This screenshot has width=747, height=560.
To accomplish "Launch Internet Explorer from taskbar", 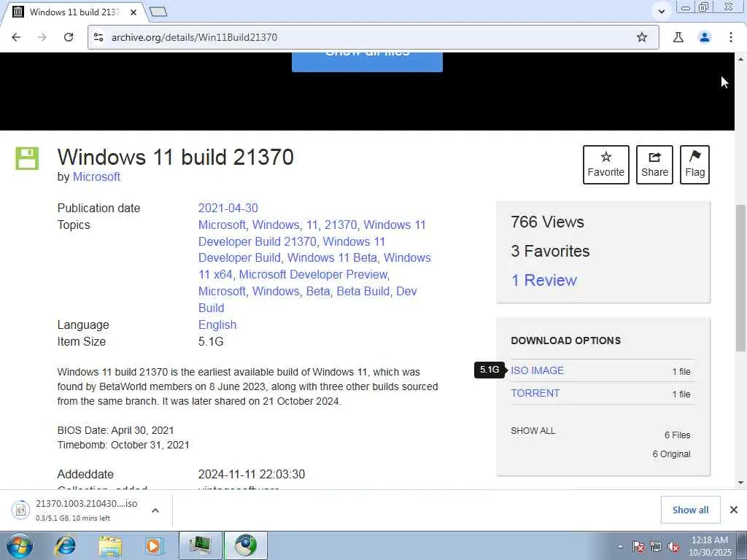I will point(65,545).
